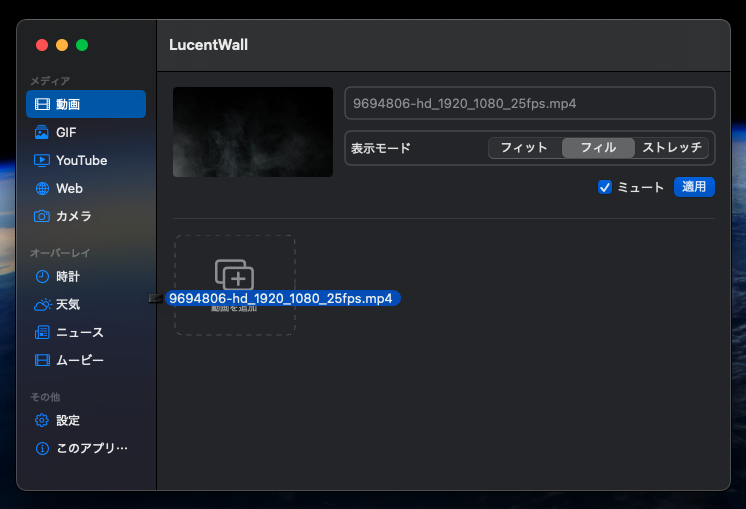Click the film icon next to 動画
The width and height of the screenshot is (746, 509).
tap(42, 104)
